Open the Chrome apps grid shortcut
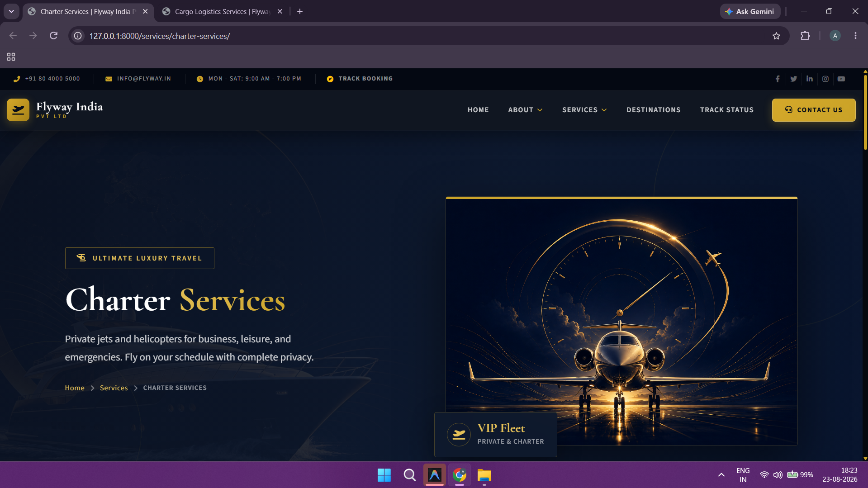The width and height of the screenshot is (868, 488). 11,57
